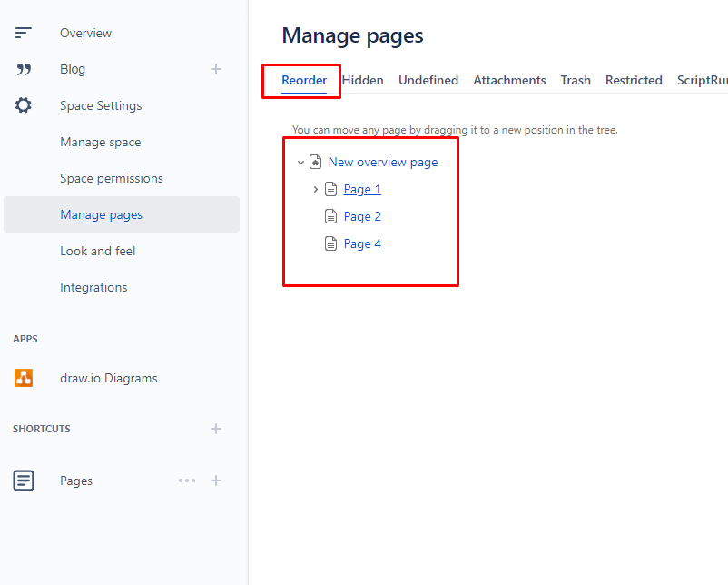Add a shortcut with the plus icon

tap(216, 429)
